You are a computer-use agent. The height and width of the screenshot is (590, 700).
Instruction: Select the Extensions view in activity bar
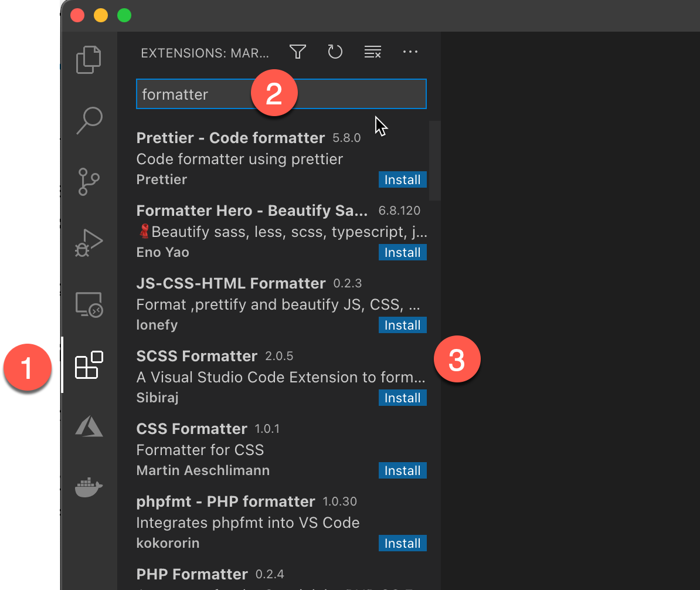pos(89,365)
